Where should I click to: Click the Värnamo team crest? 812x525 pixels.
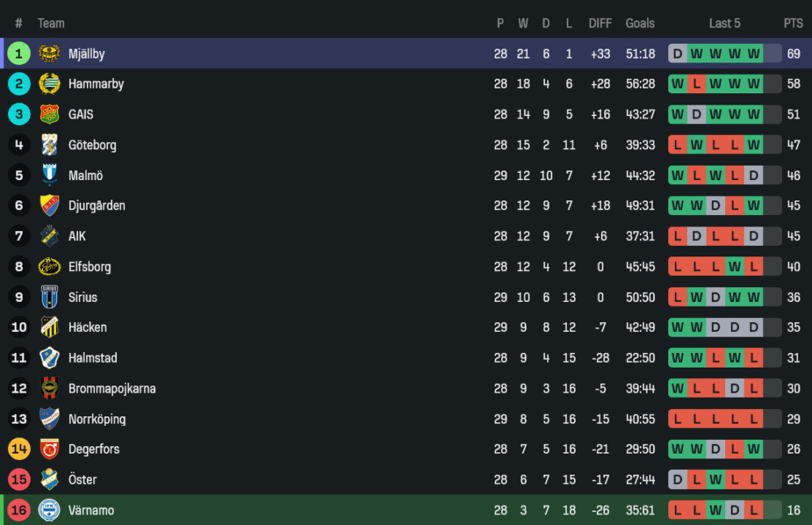[x=50, y=510]
